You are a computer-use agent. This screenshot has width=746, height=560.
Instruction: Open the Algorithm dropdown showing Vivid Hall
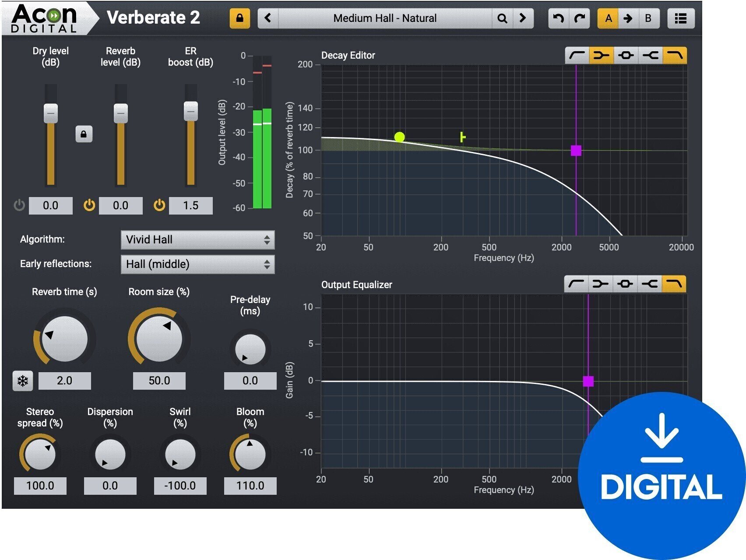pos(198,239)
